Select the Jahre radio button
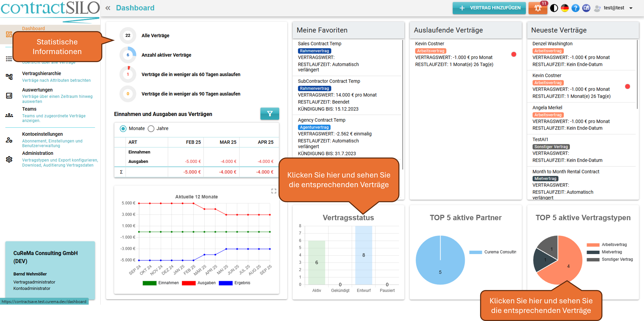Viewport: 644px width, 321px height. [x=151, y=129]
